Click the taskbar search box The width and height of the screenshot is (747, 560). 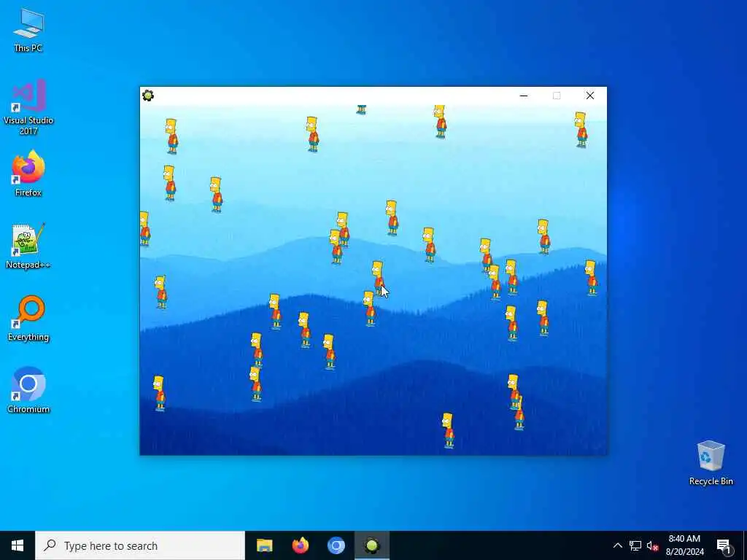[x=140, y=545]
